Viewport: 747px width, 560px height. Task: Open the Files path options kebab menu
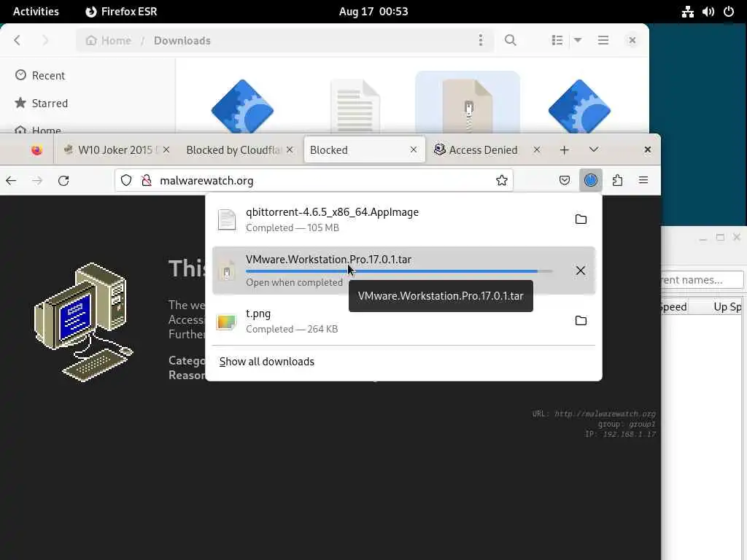[480, 41]
